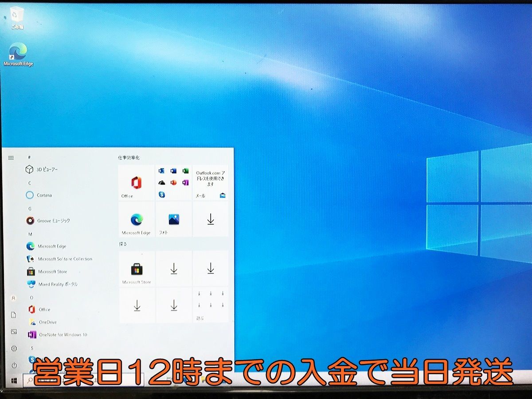Open the ごみ箱 recycle bin desktop icon
532x399 pixels.
[x=17, y=18]
